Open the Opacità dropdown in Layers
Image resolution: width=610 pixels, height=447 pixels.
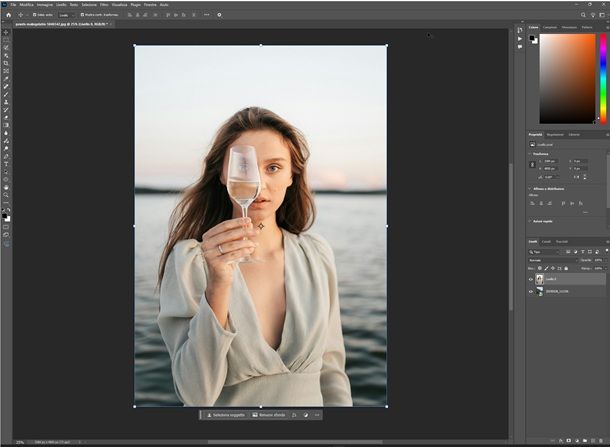coord(606,260)
